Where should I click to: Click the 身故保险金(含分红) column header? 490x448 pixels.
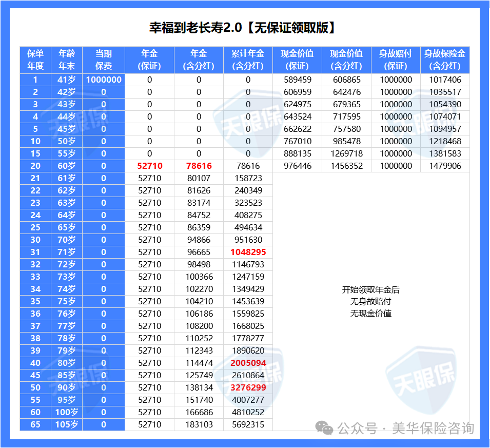[x=445, y=60]
